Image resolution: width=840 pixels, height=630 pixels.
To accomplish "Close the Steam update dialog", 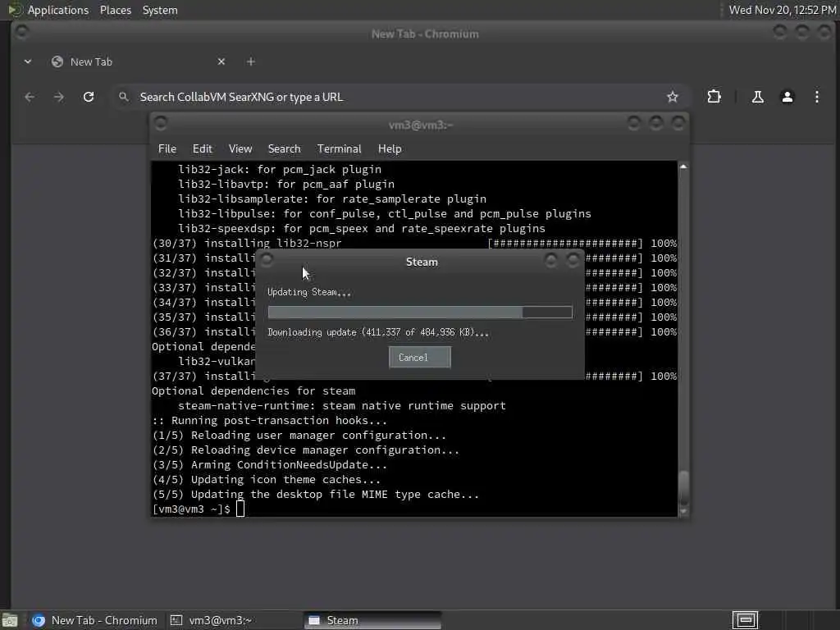I will (x=573, y=260).
